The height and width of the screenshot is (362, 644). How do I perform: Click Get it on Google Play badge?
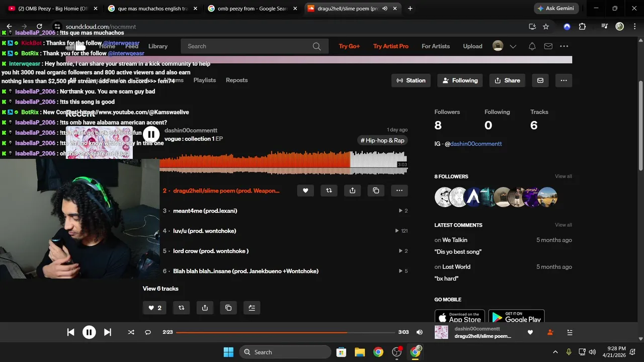[516, 317]
